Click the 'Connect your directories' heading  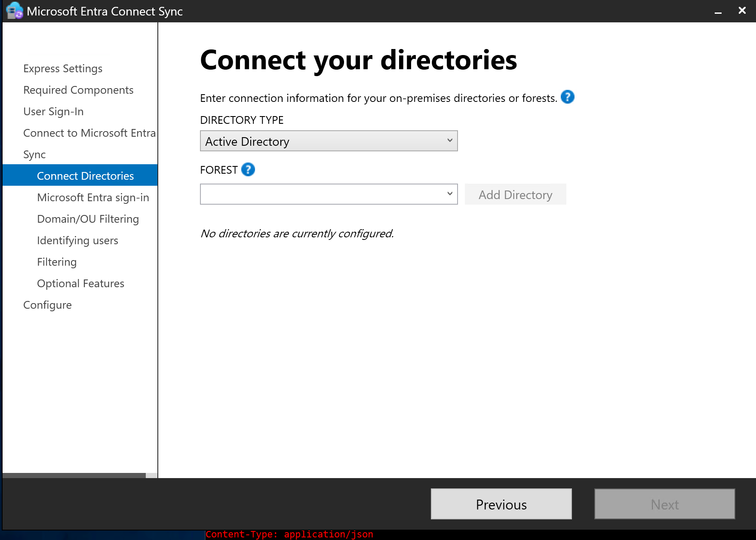(x=359, y=60)
